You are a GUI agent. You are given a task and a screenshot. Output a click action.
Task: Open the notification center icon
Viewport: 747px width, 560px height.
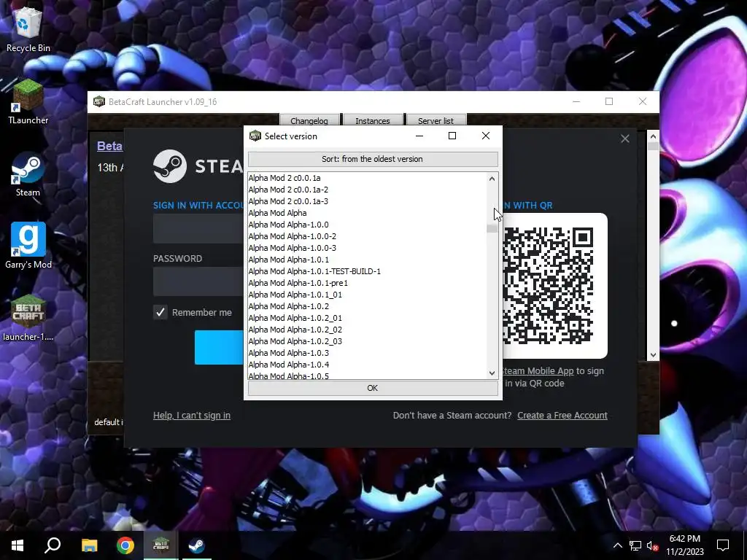(x=723, y=545)
